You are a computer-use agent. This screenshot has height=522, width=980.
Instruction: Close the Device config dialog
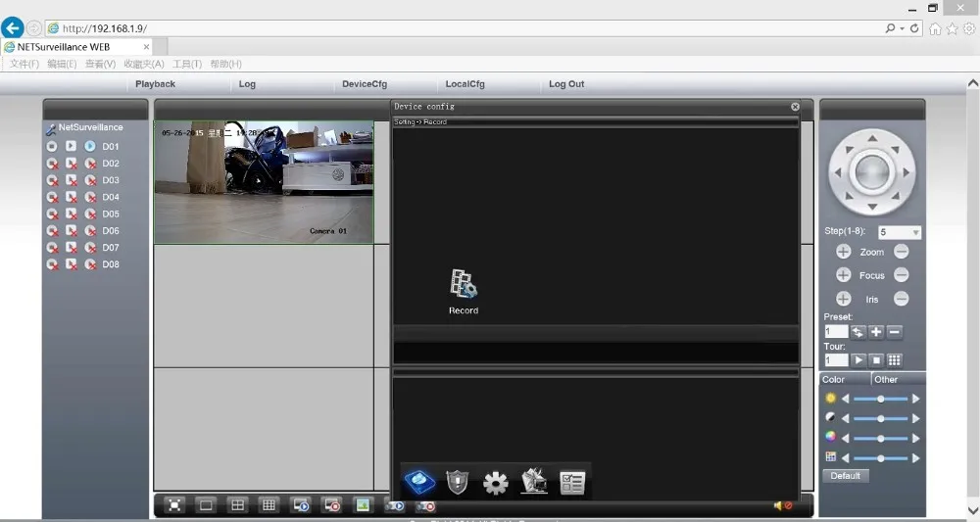(795, 107)
